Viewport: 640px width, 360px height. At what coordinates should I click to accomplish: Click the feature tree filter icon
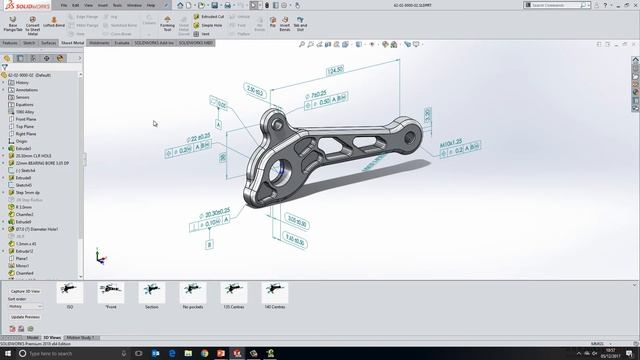(4, 67)
